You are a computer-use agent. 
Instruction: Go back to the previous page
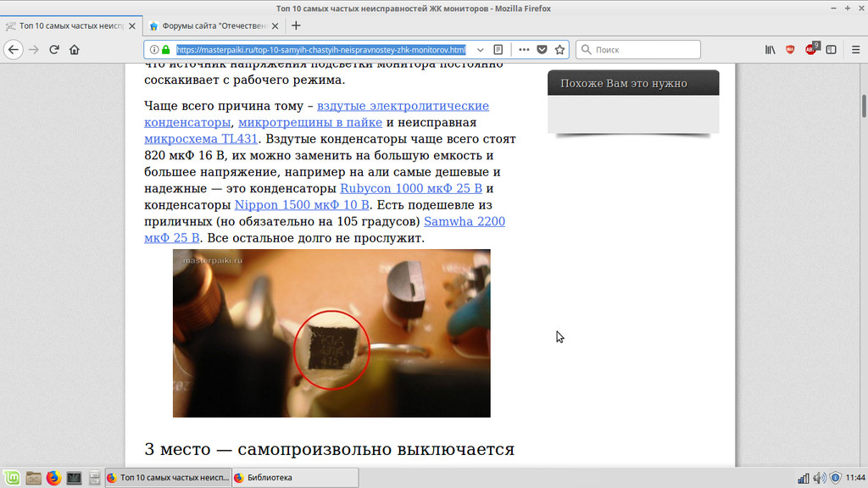point(14,50)
